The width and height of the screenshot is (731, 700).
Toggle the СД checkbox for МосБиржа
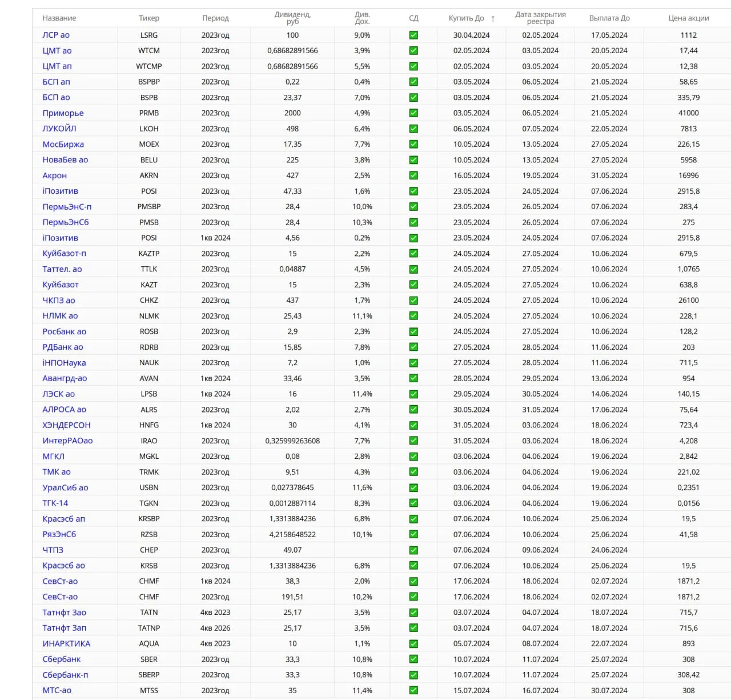pos(413,144)
